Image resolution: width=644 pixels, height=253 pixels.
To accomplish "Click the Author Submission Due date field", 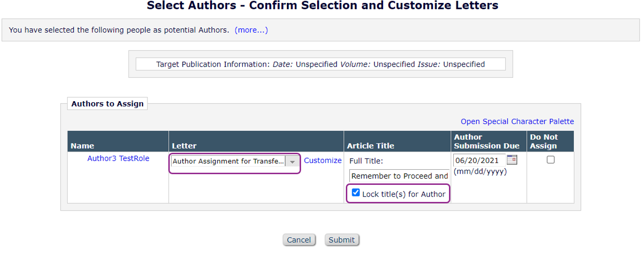I will (x=479, y=160).
